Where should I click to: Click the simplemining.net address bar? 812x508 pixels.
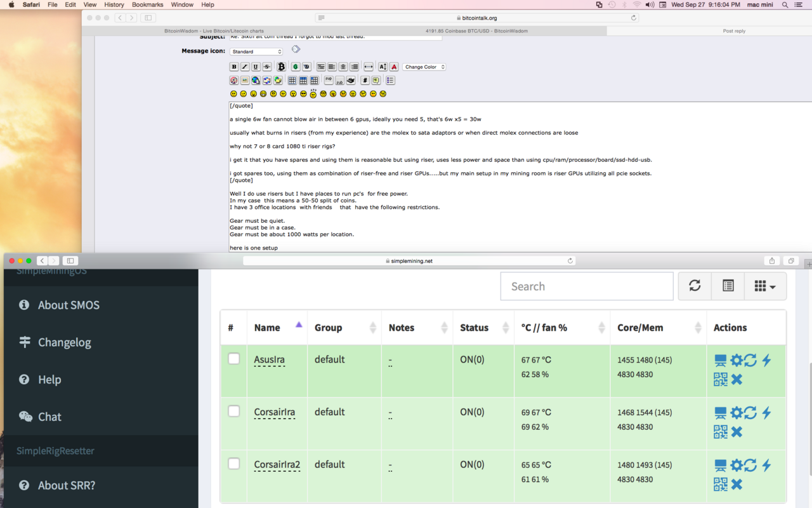tap(409, 260)
